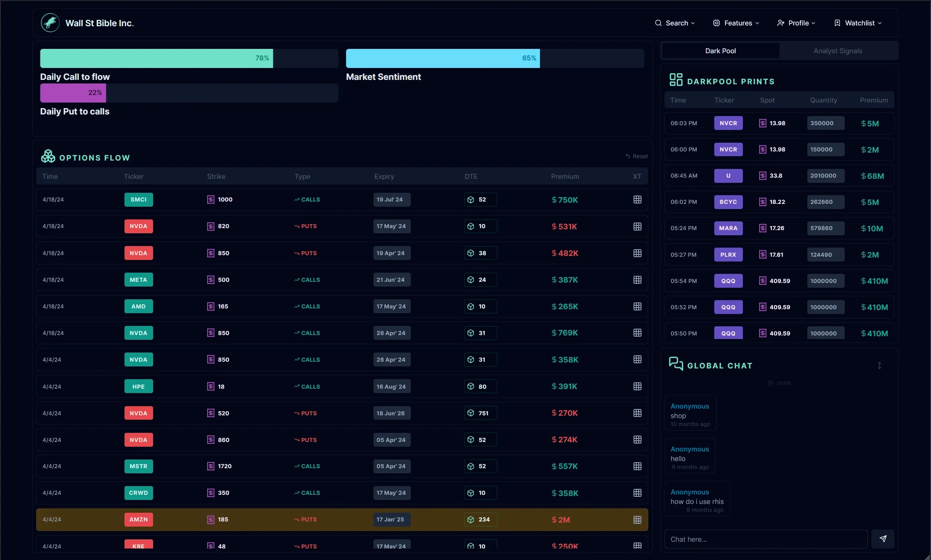Screen dimensions: 931x560
Task: Expand the Watchlist dropdown menu
Action: click(x=858, y=22)
